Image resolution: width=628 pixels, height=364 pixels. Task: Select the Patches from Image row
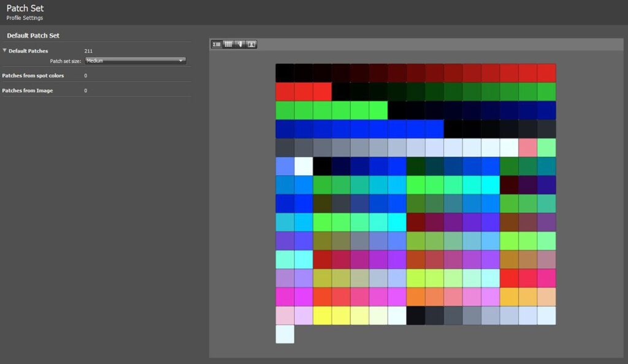(x=28, y=91)
